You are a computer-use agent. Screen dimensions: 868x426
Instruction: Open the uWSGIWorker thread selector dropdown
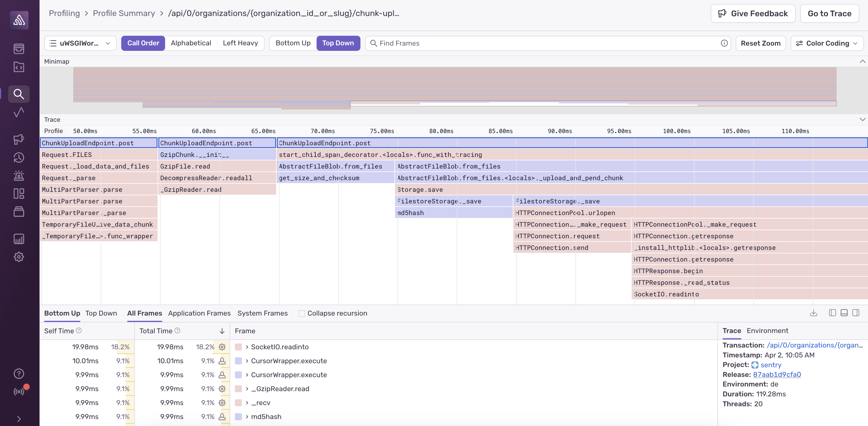(80, 43)
